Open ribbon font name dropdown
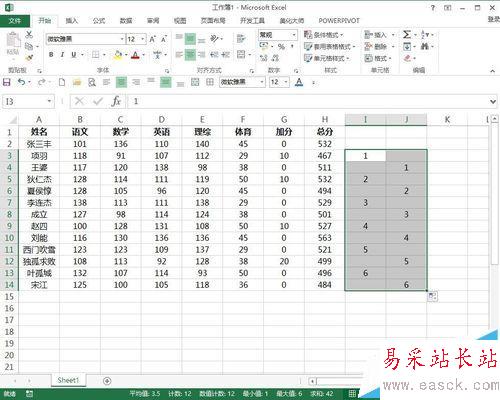 122,39
